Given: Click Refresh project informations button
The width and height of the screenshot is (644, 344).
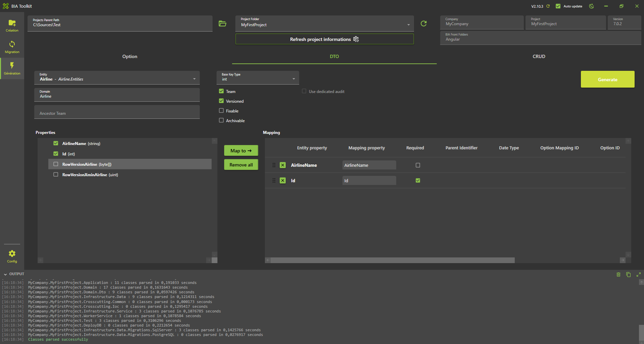Looking at the screenshot, I should [324, 39].
